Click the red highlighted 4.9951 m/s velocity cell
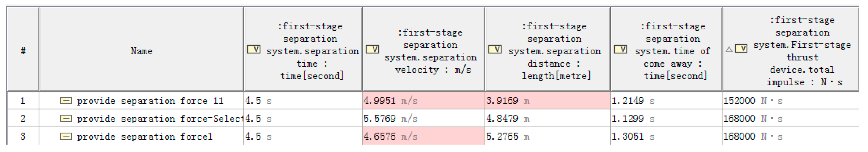This screenshot has width=868, height=152. click(x=424, y=100)
